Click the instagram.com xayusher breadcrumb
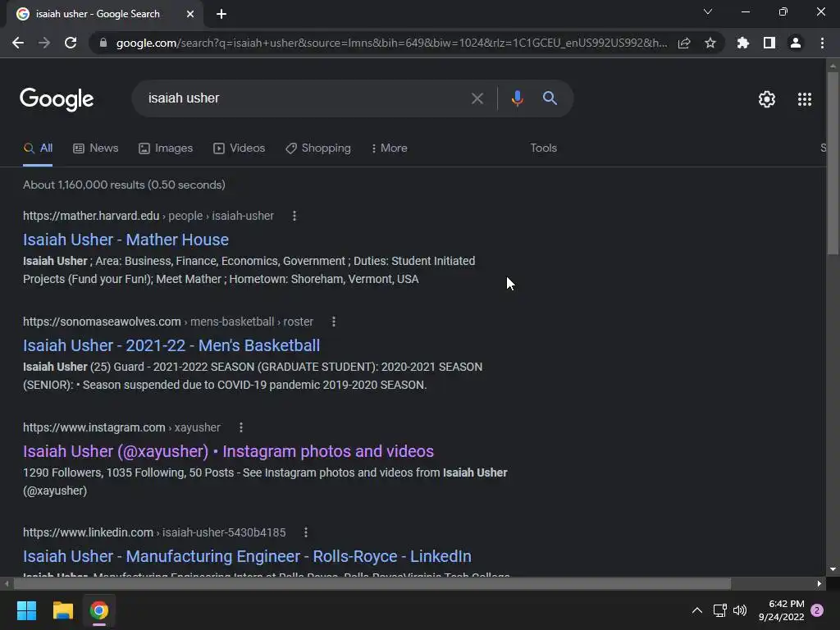Screen dimensions: 840x630 tap(121, 427)
